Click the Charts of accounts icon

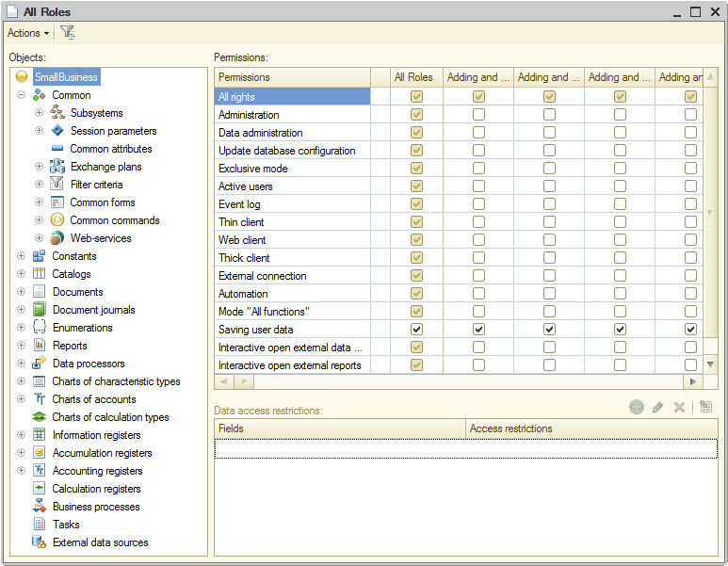tap(39, 399)
